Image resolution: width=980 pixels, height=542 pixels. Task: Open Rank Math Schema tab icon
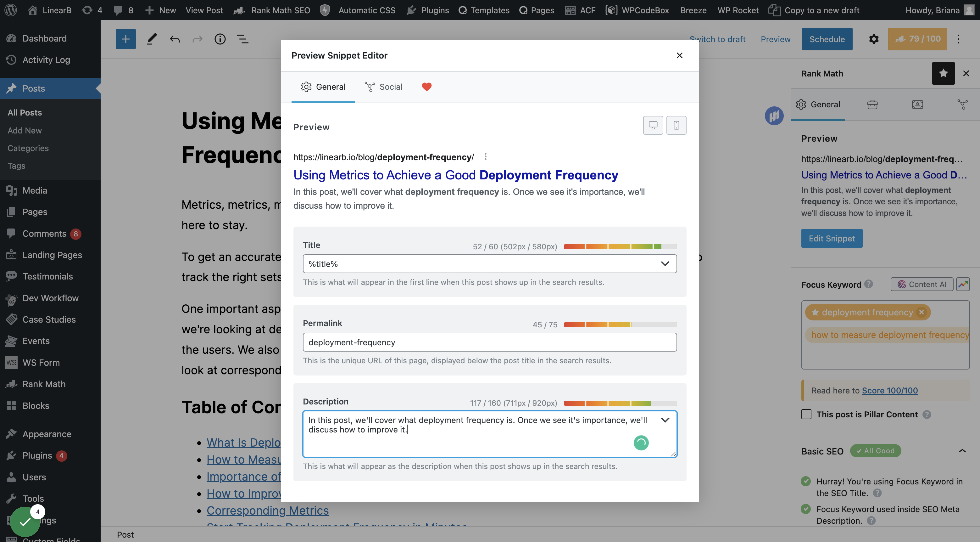point(917,104)
